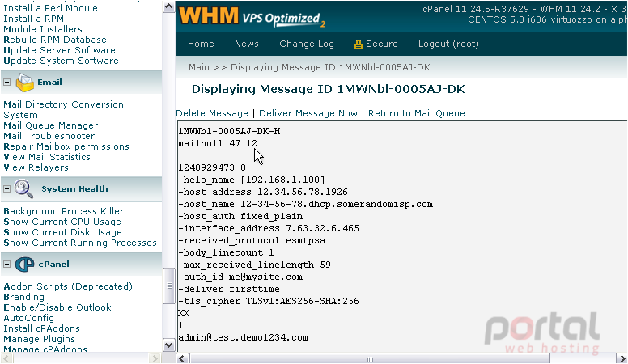
Task: Click main pane horizontal scrollbar thumb
Action: coord(369,359)
